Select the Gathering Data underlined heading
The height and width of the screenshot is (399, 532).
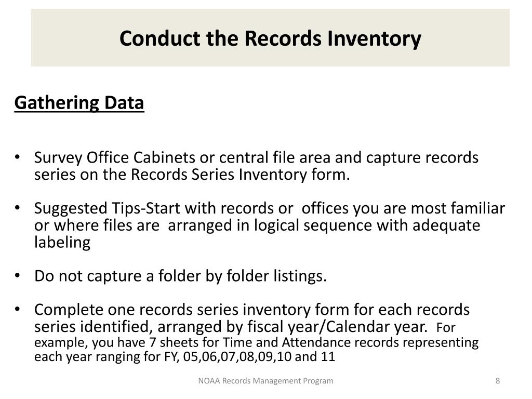(79, 103)
